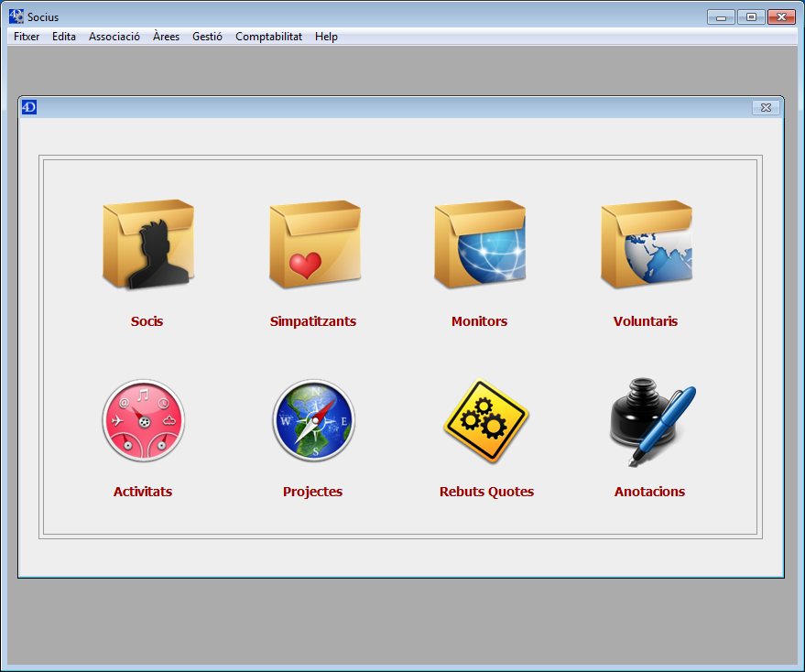Open the Àrees menu
805x672 pixels.
(x=166, y=37)
